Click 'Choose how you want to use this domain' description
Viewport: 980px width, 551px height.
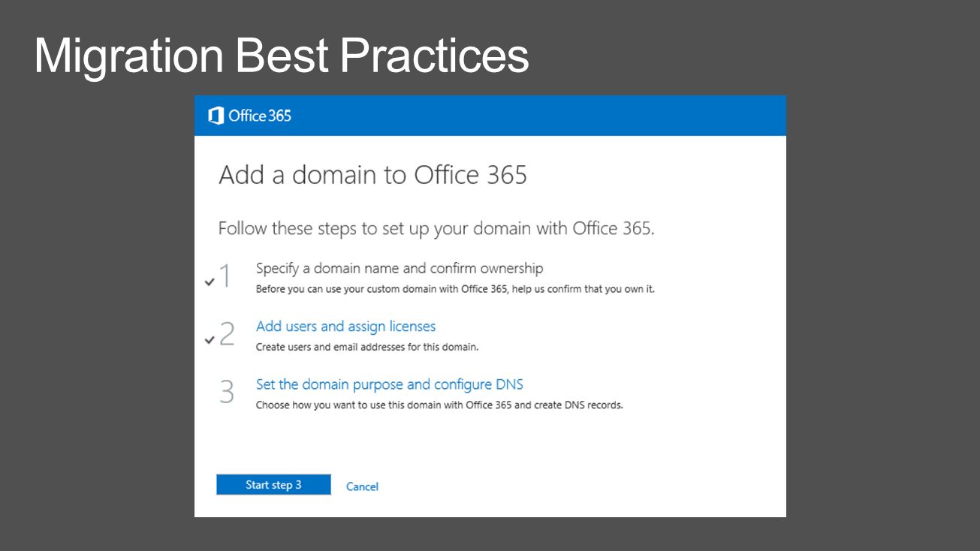439,405
